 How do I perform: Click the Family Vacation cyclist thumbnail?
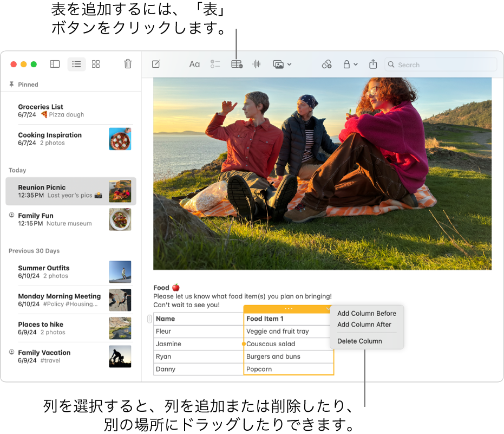pos(120,357)
